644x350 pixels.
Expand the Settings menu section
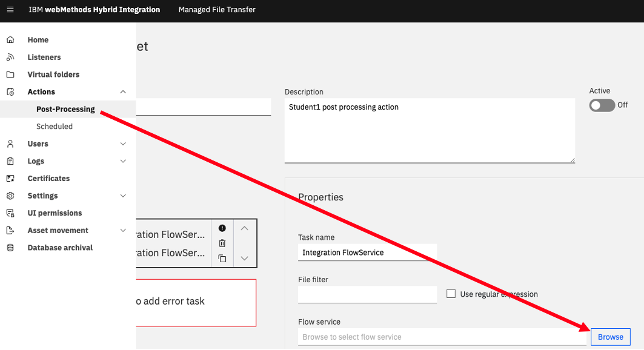tap(123, 196)
